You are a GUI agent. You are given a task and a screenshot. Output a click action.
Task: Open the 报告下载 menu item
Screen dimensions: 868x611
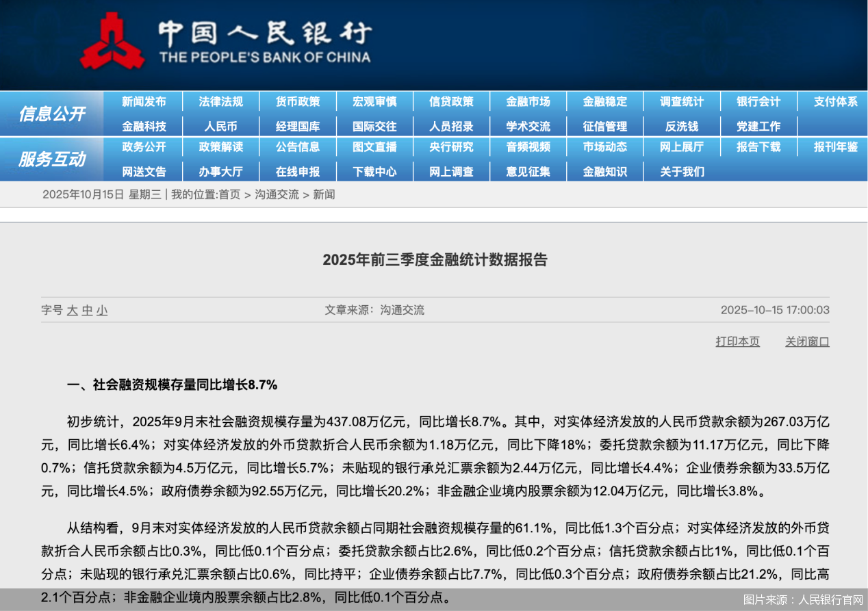[x=758, y=147]
